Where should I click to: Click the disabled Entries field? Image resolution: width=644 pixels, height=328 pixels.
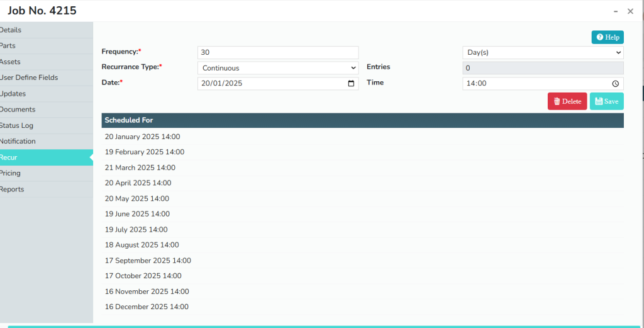543,68
